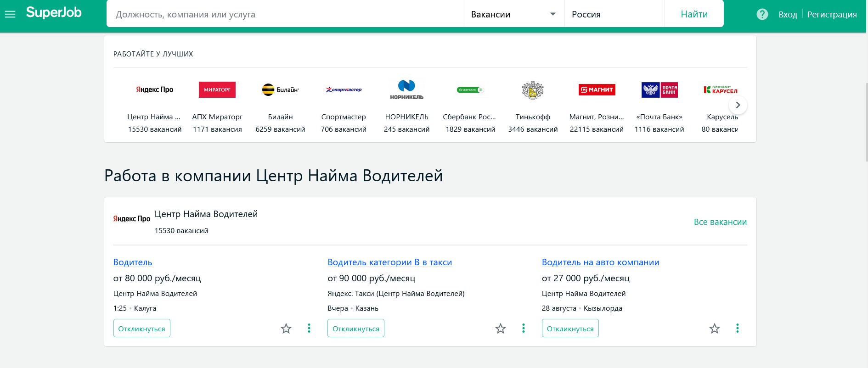Star the Водитель vacancy in Калуга

[286, 329]
